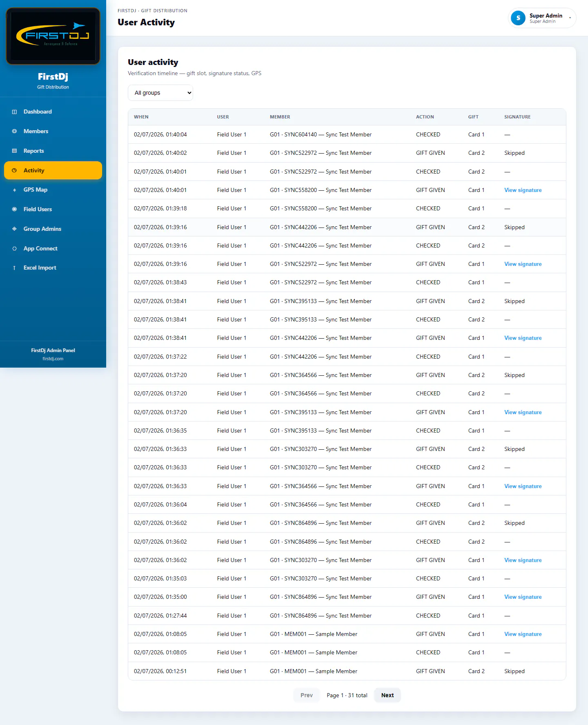Click the Members icon in sidebar
Image resolution: width=588 pixels, height=725 pixels.
14,132
